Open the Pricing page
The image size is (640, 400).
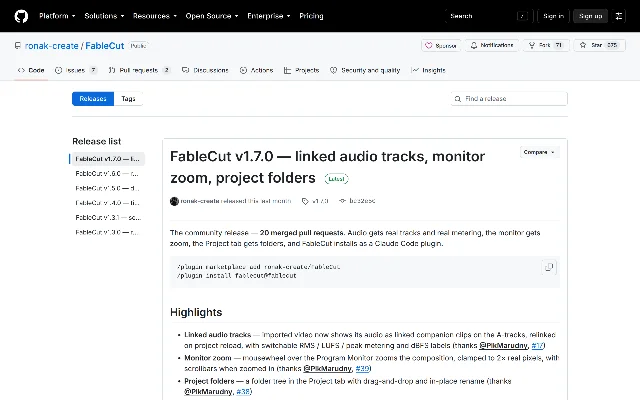(x=311, y=16)
